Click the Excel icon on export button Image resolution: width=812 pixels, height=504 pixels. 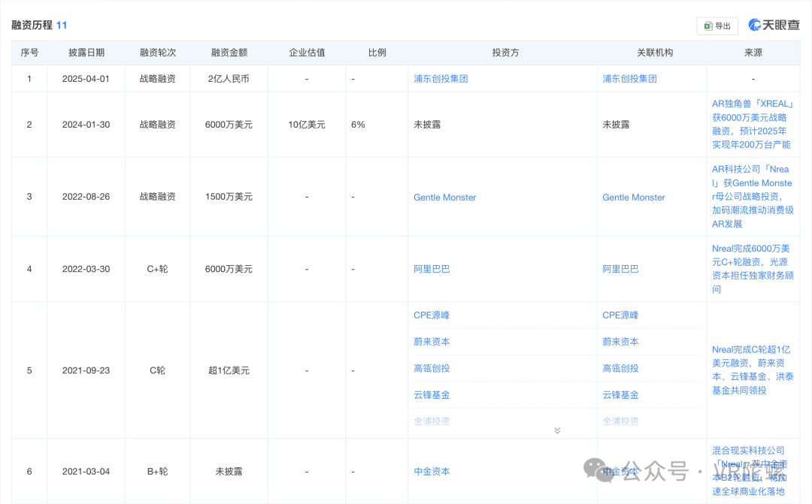708,26
